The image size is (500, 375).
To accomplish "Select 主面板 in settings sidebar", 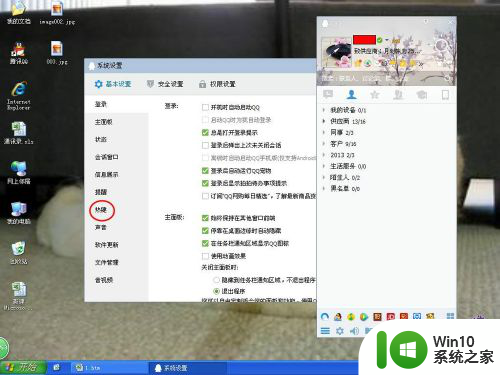I will pyautogui.click(x=103, y=122).
